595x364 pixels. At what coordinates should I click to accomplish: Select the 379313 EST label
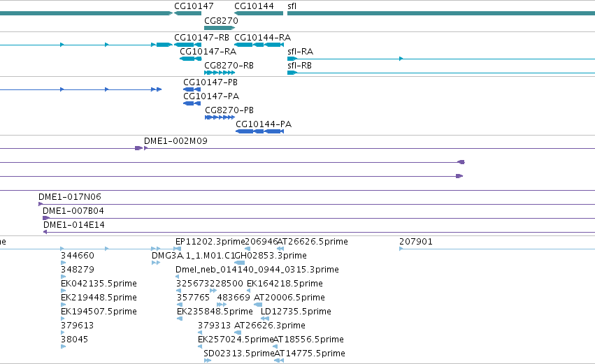214,326
